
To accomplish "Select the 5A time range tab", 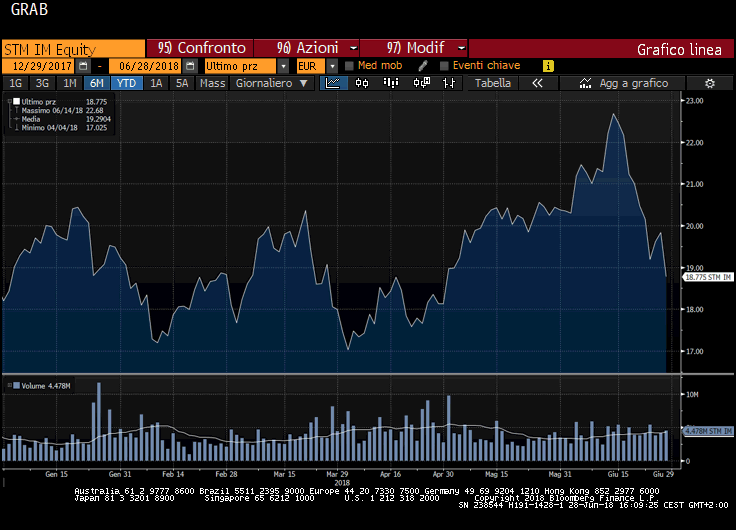I will click(182, 83).
